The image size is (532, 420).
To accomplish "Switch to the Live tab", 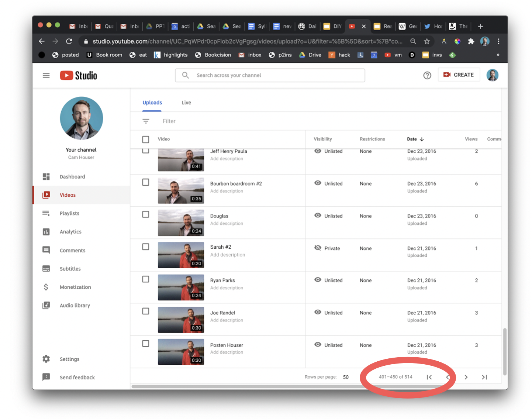I will coord(186,103).
